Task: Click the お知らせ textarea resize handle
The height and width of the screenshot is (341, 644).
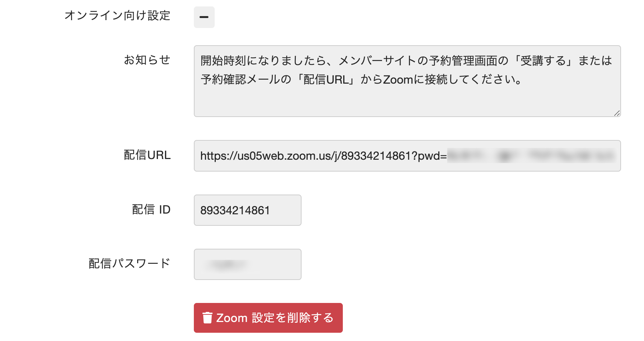Action: pyautogui.click(x=617, y=113)
